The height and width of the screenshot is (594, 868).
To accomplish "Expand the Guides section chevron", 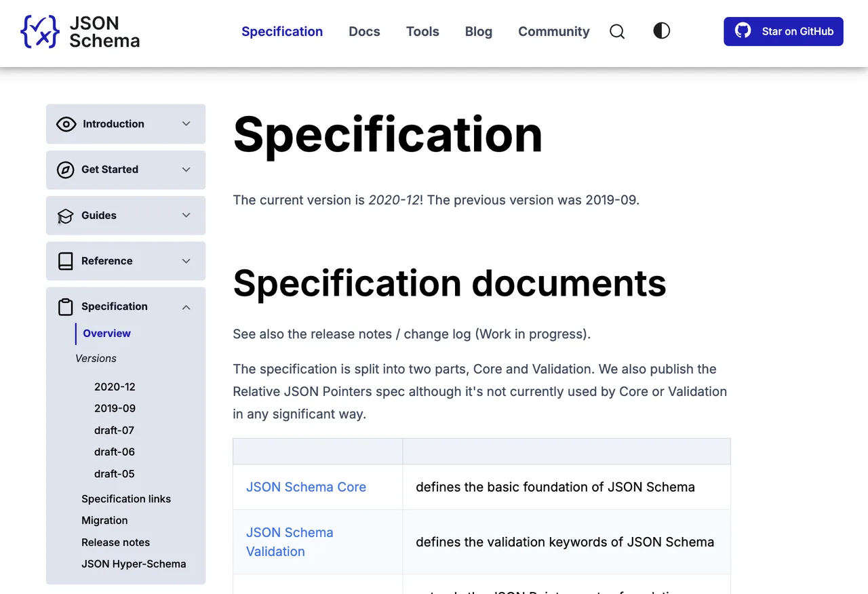I will [x=186, y=216].
